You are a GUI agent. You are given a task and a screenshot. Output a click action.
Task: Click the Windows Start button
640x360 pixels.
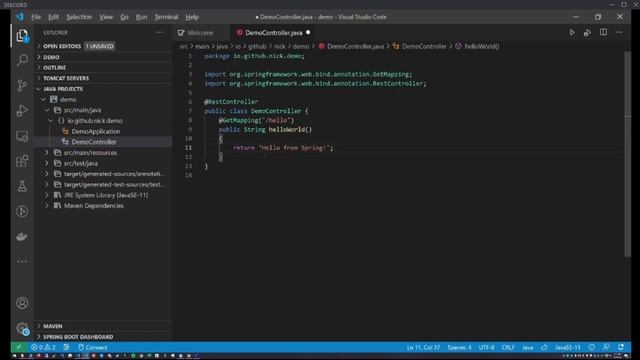pyautogui.click(x=15, y=356)
